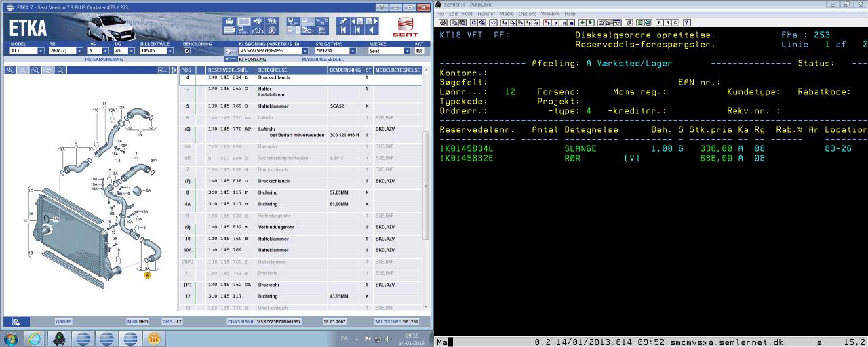Screen dimensions: 868x347
Task: Click the zoom-in magnifier above the diagram
Action: pos(11,70)
